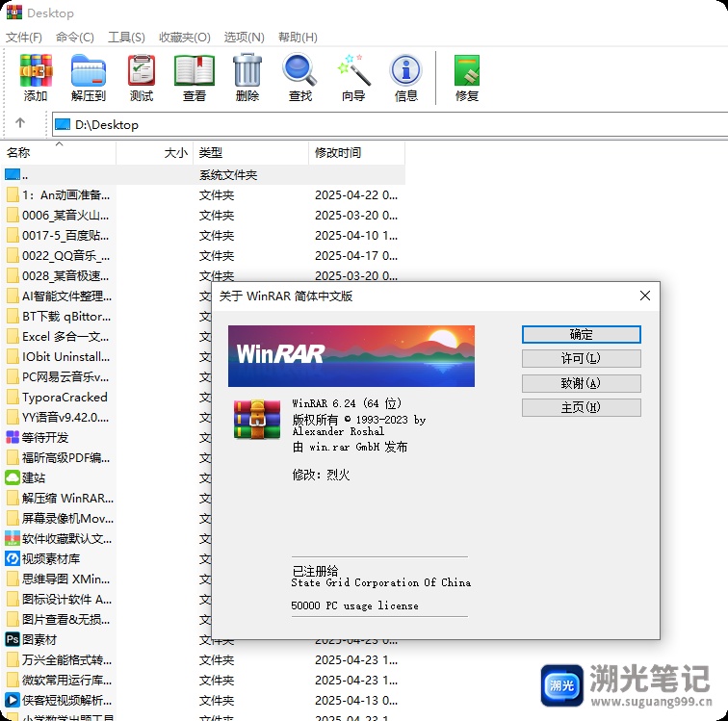Click date '2025-04-22 0...' in first folder row
Image resolution: width=728 pixels, height=721 pixels.
point(356,195)
